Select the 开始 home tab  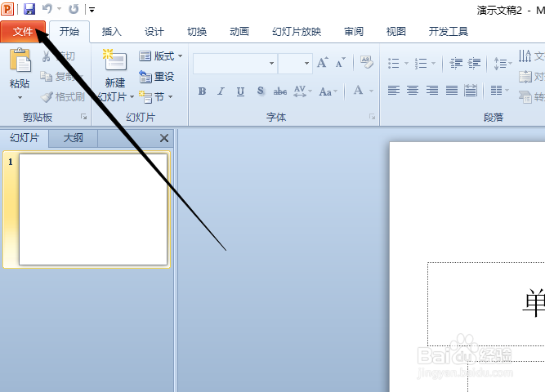[69, 32]
